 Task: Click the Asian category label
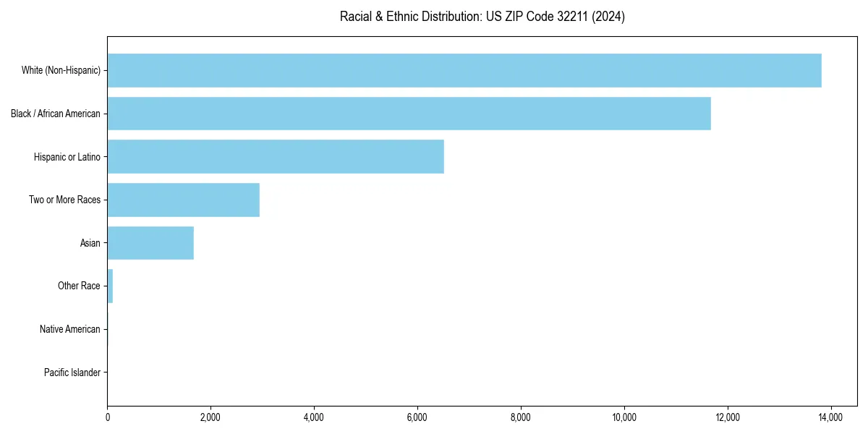(x=91, y=243)
